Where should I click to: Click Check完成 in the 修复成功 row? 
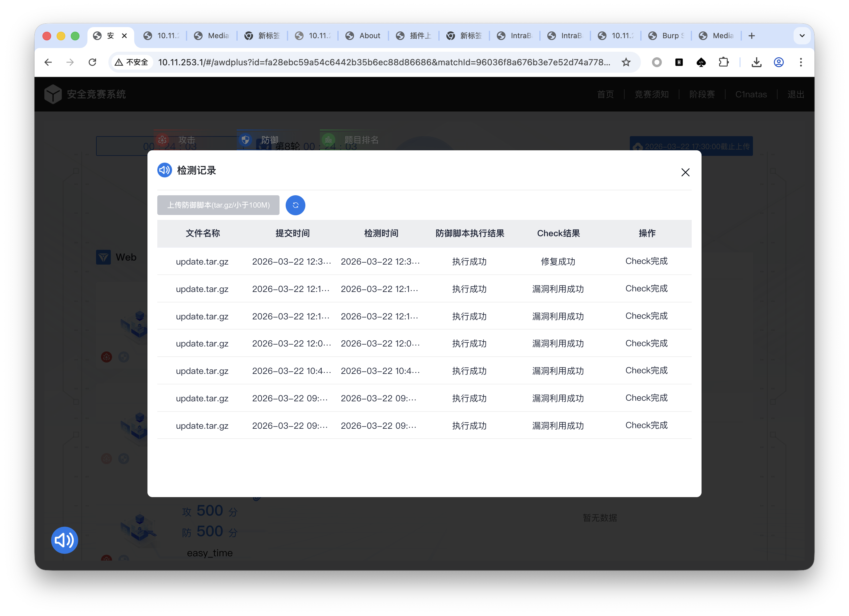(646, 261)
